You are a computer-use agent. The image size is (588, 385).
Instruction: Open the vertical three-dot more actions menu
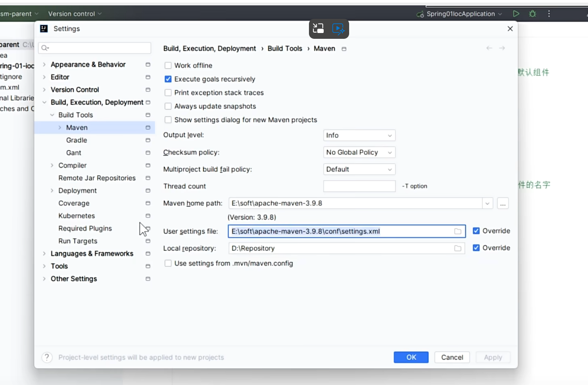(549, 14)
